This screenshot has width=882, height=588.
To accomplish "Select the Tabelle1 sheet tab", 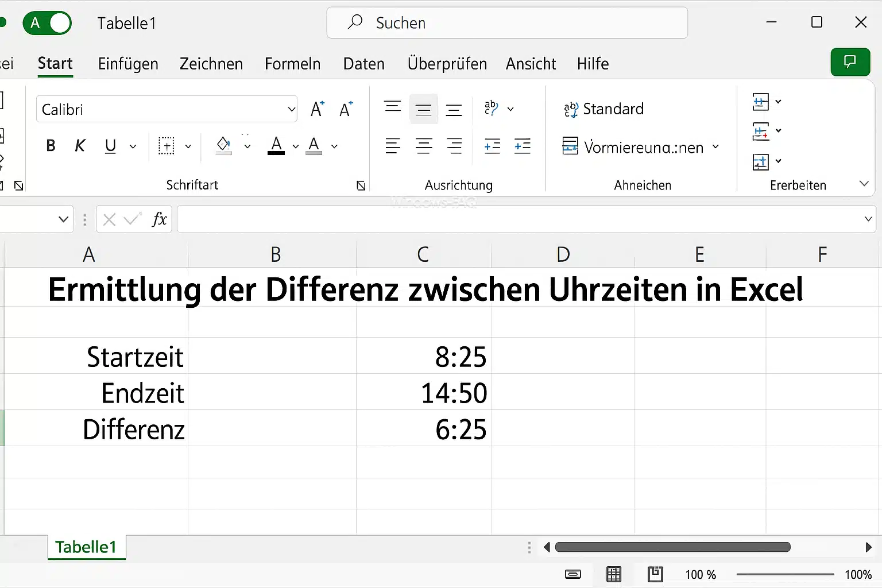I will click(86, 547).
